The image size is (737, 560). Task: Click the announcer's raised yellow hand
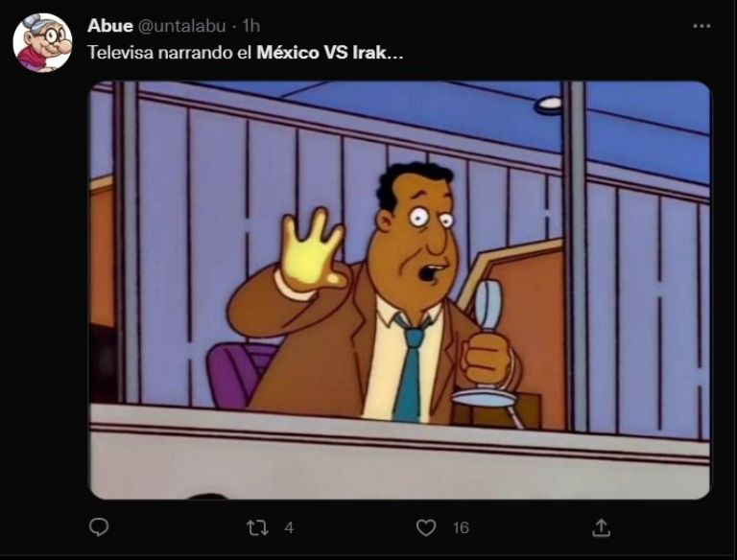pos(312,251)
